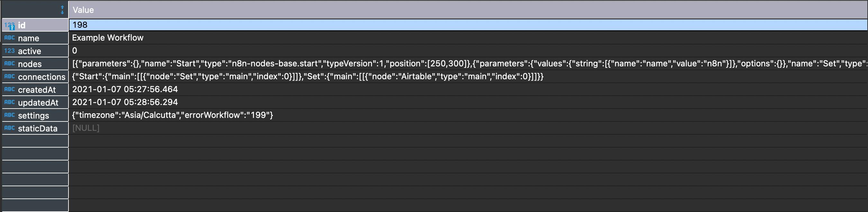Open the Value column header

point(83,10)
